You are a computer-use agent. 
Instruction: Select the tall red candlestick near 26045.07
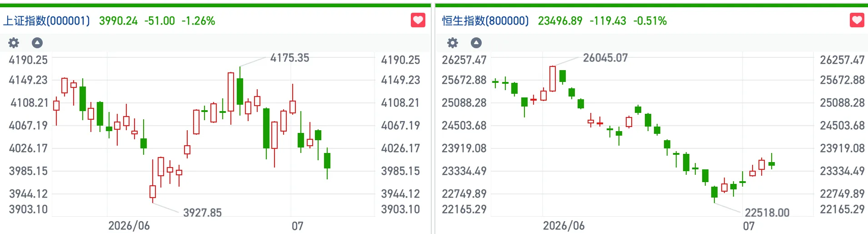coord(553,79)
